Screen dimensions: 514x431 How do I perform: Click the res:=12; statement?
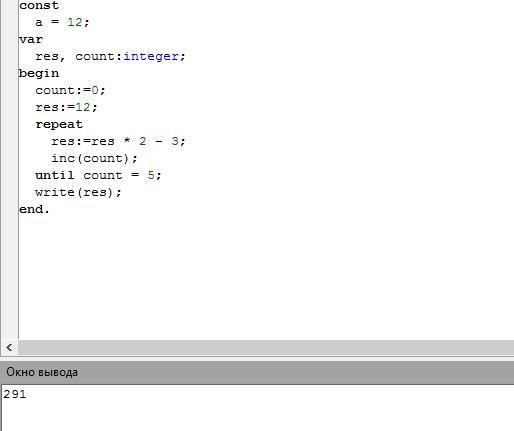point(66,107)
